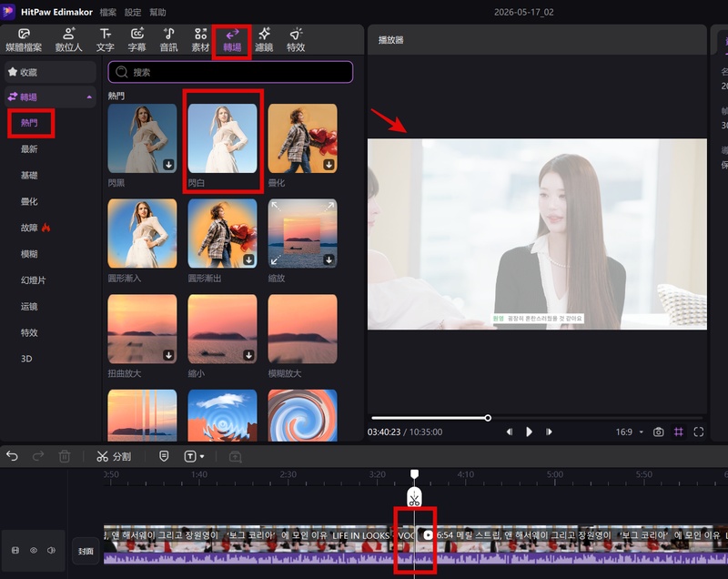Download the 扭曲放大 transition via arrow icon

point(168,355)
